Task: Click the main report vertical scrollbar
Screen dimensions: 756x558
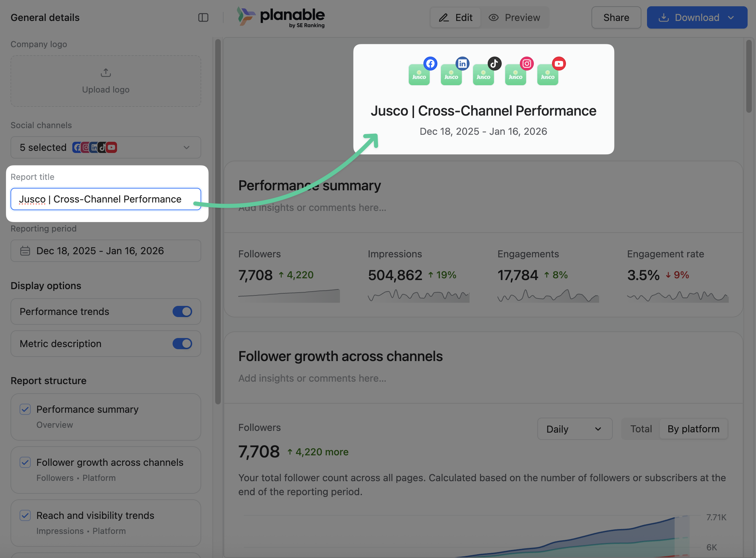Action: pos(749,77)
